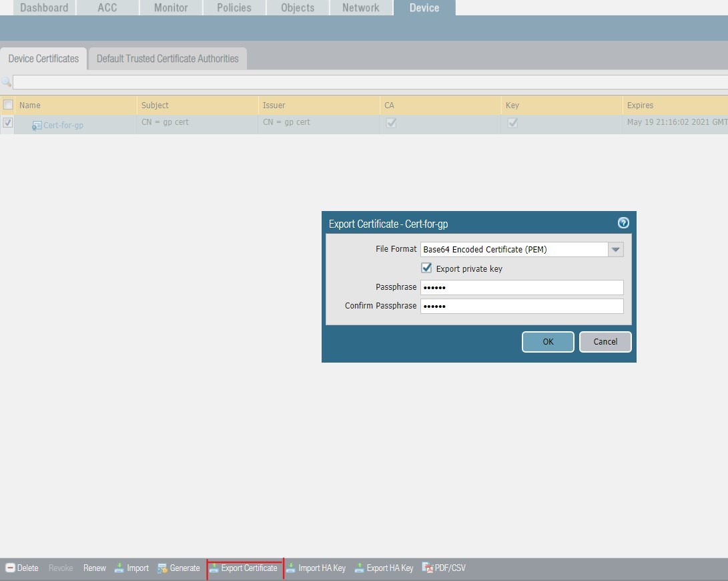Open the Policies menu tab
The height and width of the screenshot is (581, 728).
tap(234, 7)
